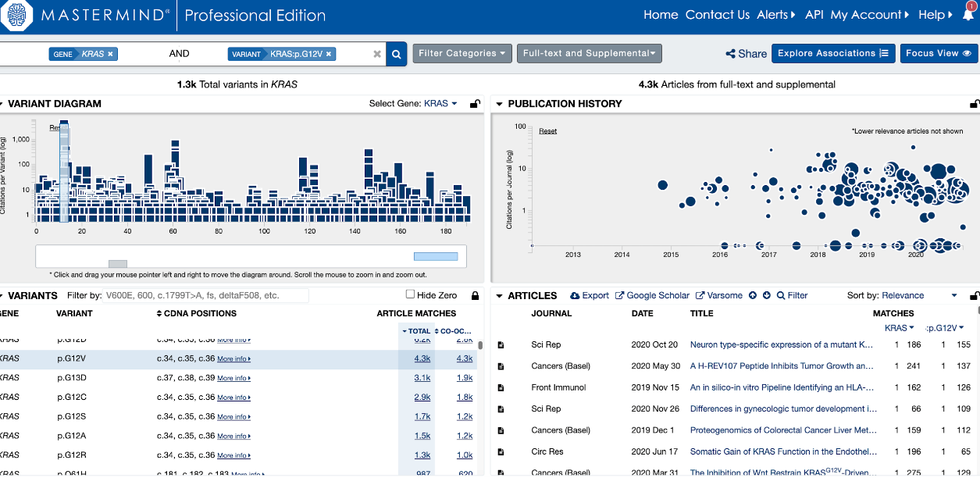Click the Mastermind brain logo
The height and width of the screenshot is (485, 980).
(16, 16)
